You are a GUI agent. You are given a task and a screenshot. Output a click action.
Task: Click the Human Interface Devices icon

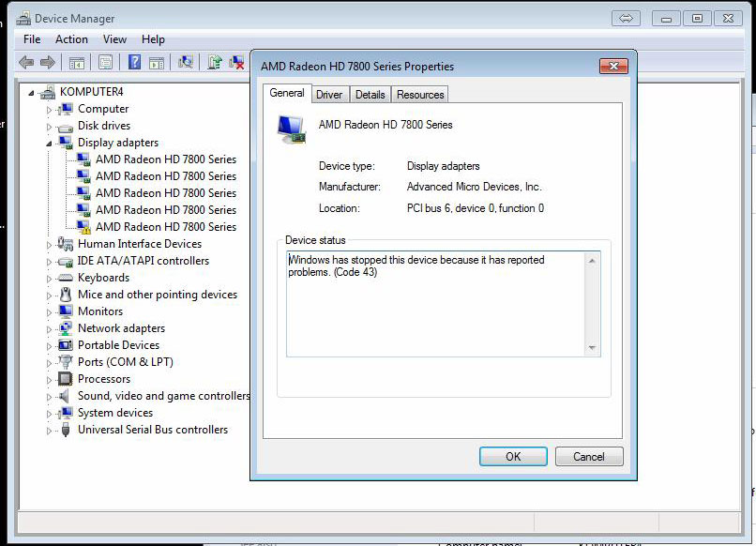tap(65, 244)
